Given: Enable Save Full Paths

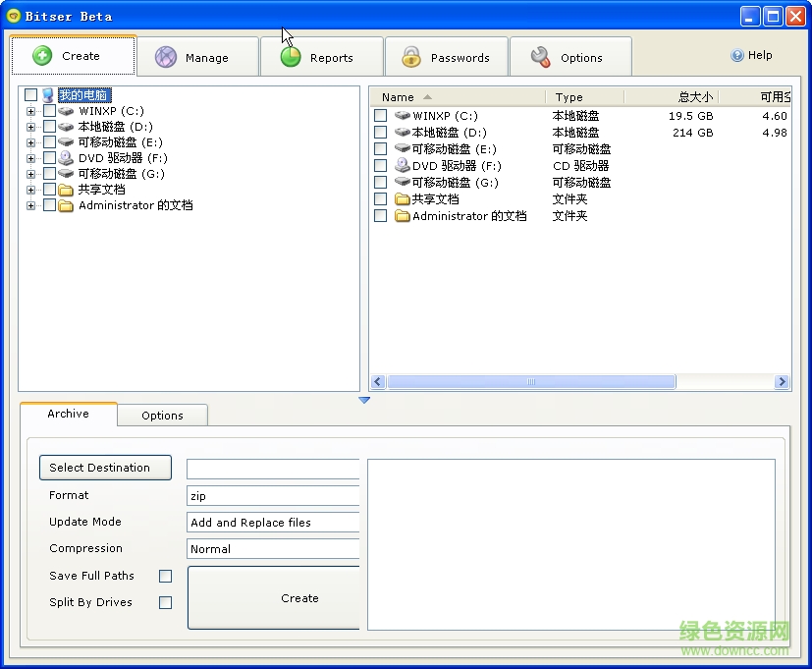Looking at the screenshot, I should click(x=165, y=577).
